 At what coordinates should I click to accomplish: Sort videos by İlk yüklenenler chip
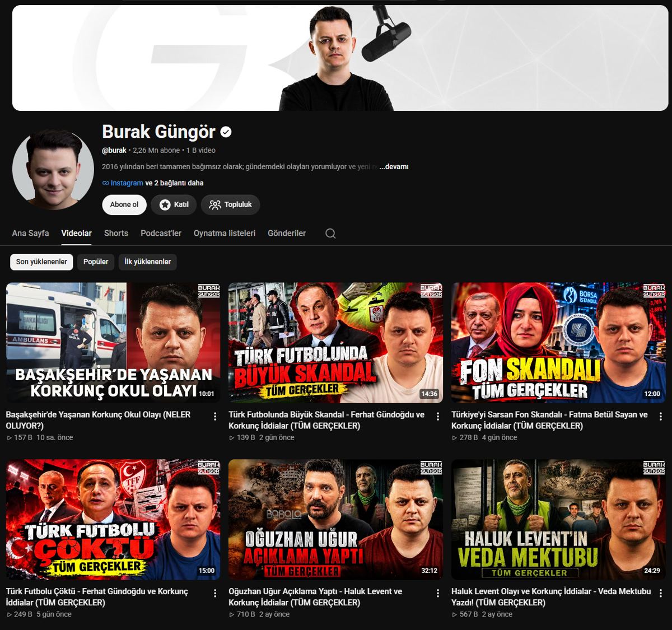(x=148, y=262)
